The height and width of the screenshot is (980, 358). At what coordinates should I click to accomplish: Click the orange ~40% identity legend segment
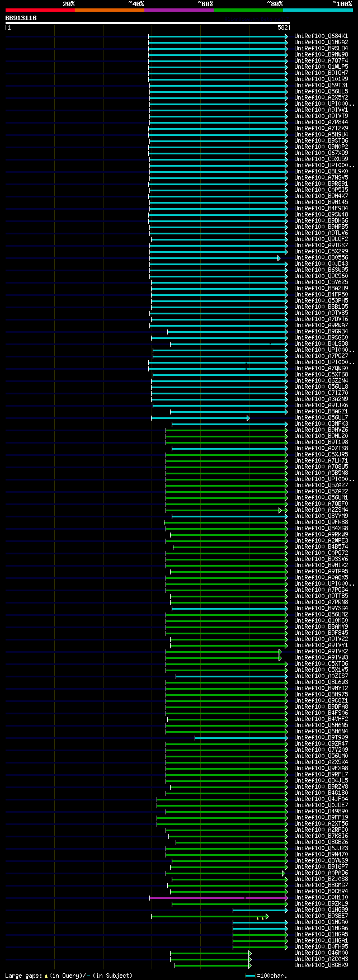click(x=109, y=10)
